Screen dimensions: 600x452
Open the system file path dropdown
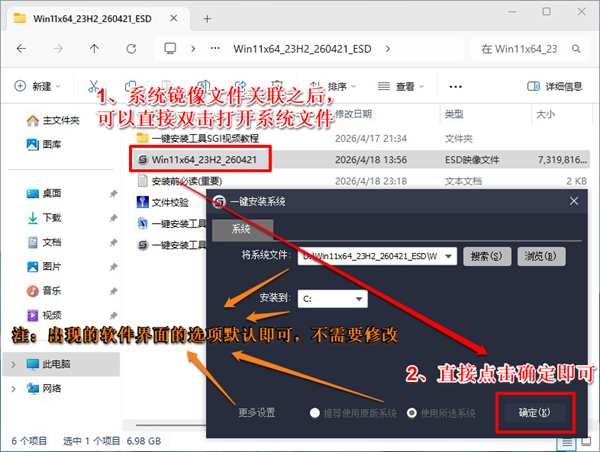pyautogui.click(x=448, y=256)
